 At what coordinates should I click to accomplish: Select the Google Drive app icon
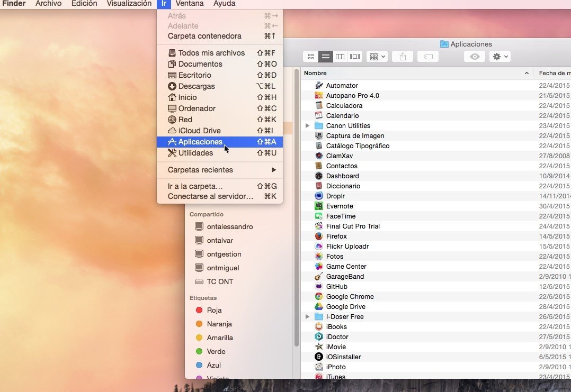(x=319, y=306)
